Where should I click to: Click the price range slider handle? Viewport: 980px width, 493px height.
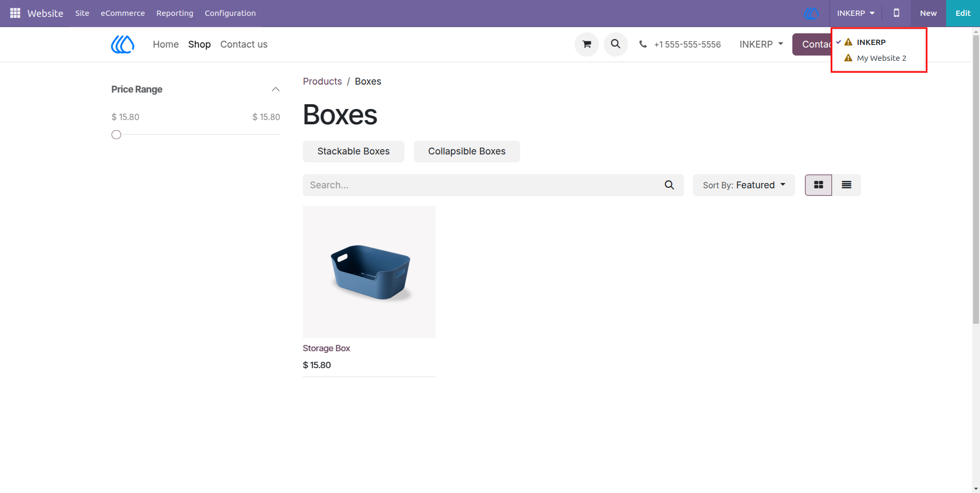coord(116,135)
